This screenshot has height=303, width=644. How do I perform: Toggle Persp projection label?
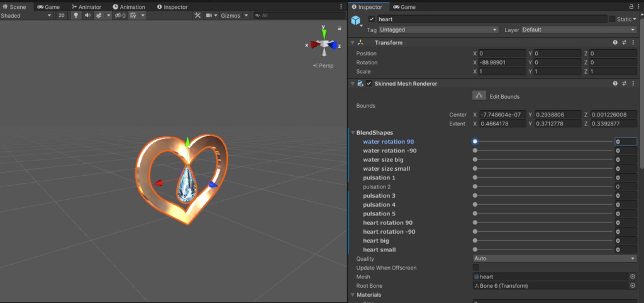click(x=323, y=66)
